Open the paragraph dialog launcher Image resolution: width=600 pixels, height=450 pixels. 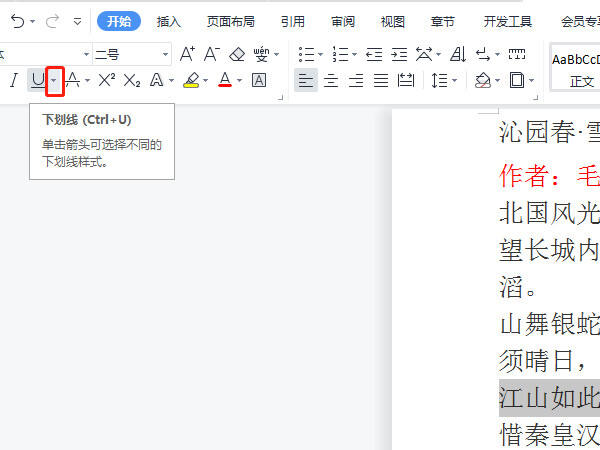pyautogui.click(x=535, y=97)
